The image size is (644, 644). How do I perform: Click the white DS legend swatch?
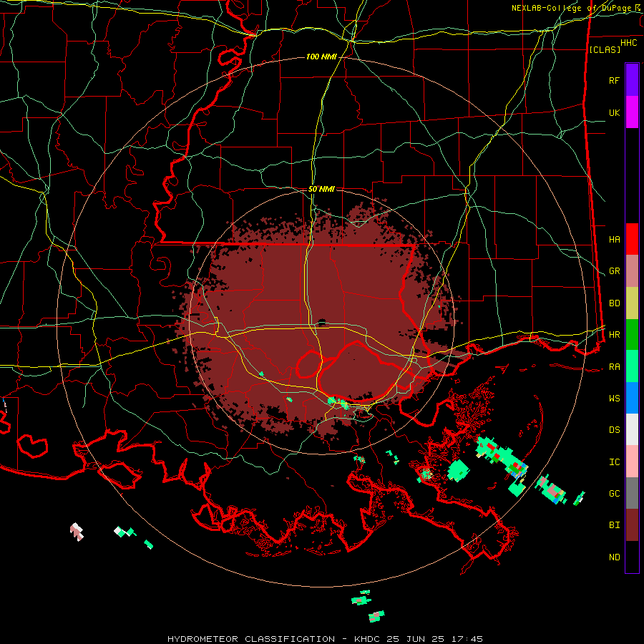[x=632, y=429]
